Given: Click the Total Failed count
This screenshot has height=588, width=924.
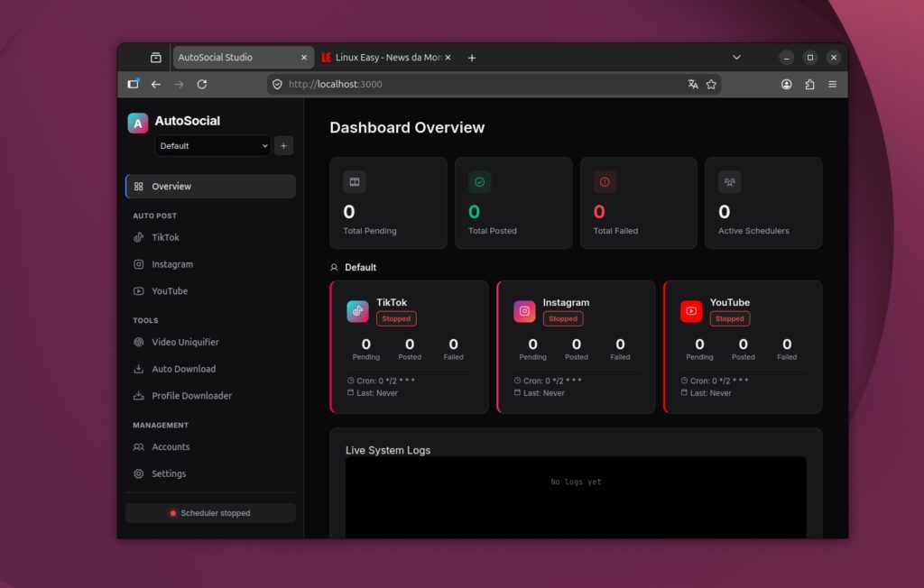Looking at the screenshot, I should 599,212.
